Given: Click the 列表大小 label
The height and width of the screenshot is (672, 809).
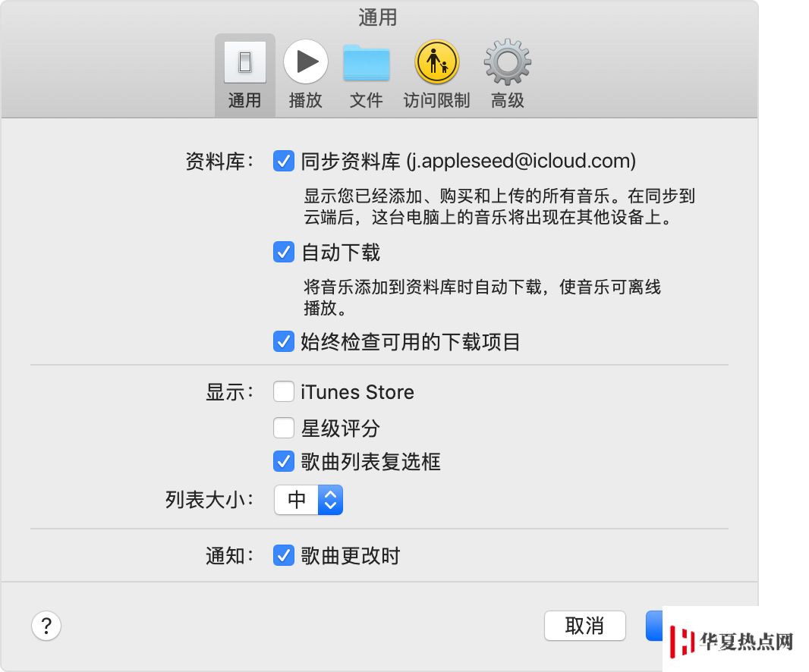Looking at the screenshot, I should tap(209, 500).
